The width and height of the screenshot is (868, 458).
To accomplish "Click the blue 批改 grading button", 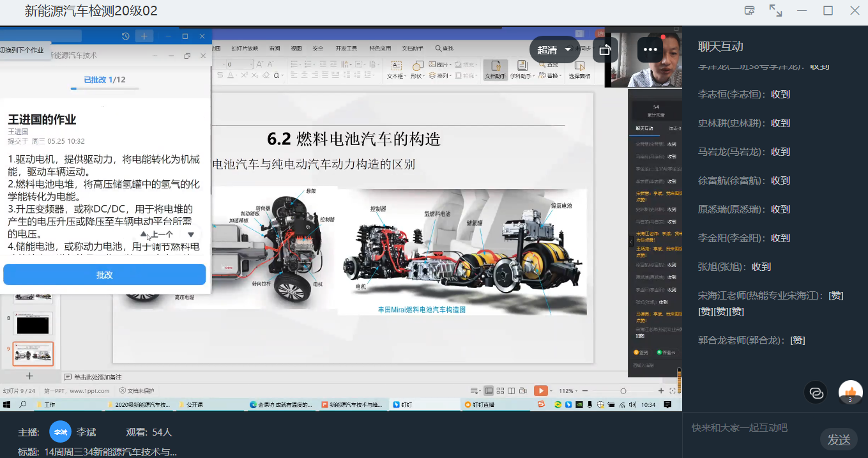I will click(x=104, y=275).
